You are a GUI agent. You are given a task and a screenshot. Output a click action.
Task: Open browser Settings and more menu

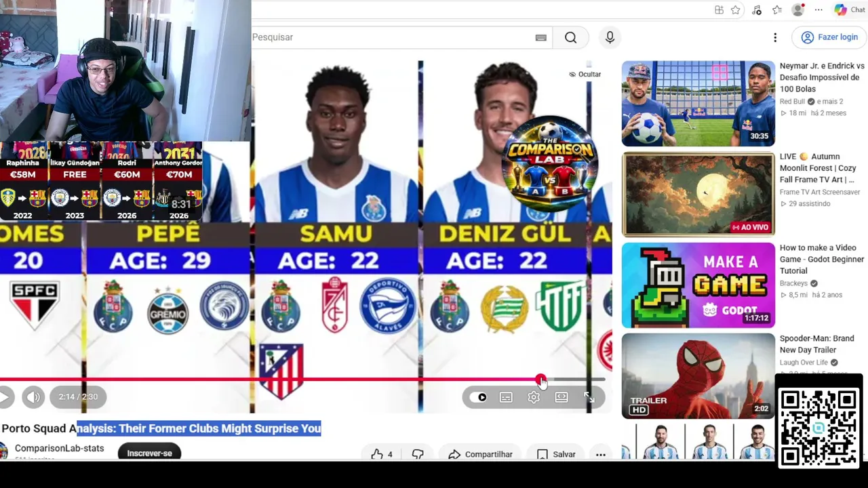(x=818, y=9)
